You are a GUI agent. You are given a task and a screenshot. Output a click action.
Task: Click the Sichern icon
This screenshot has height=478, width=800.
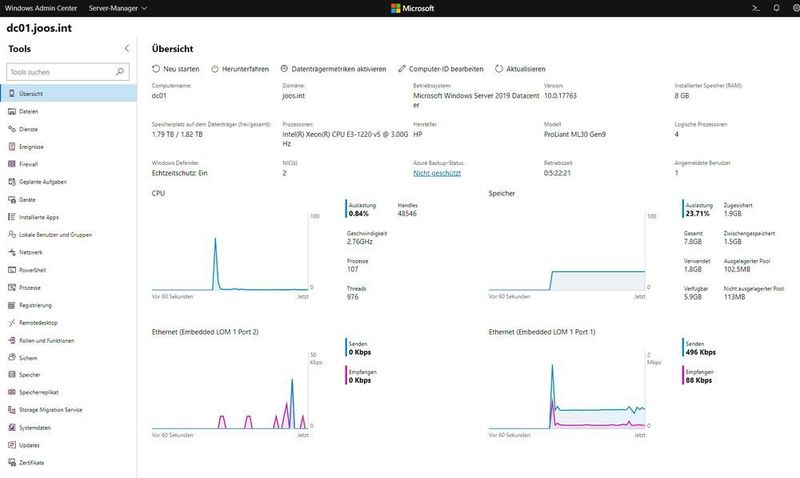click(12, 358)
